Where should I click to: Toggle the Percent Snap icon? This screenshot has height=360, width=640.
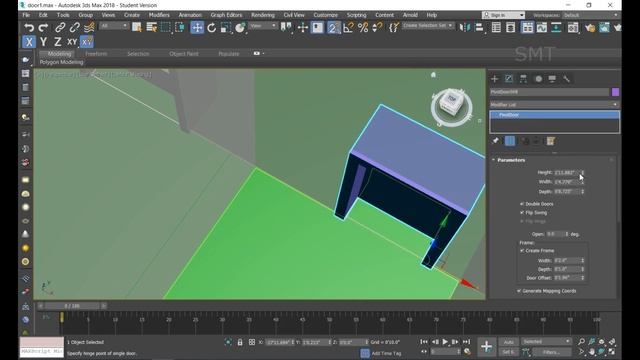click(363, 27)
